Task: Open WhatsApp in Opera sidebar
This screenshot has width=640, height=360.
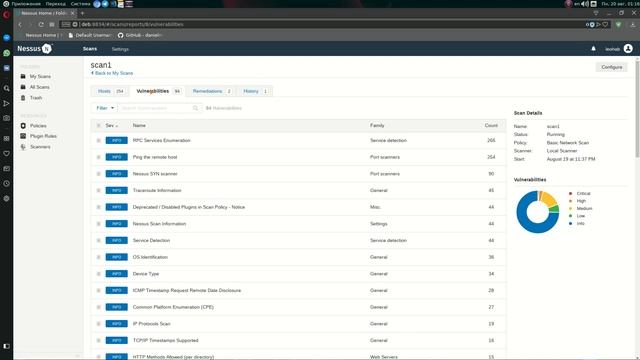Action: click(x=7, y=53)
